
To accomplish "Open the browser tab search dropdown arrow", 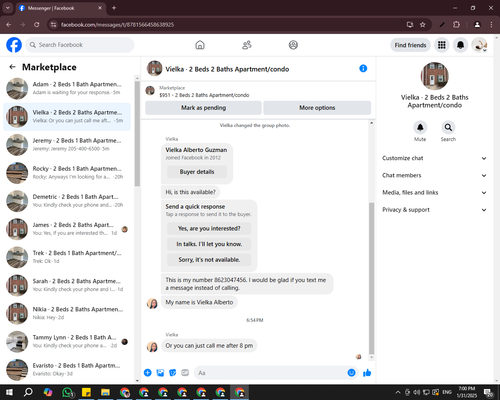I will pyautogui.click(x=7, y=8).
